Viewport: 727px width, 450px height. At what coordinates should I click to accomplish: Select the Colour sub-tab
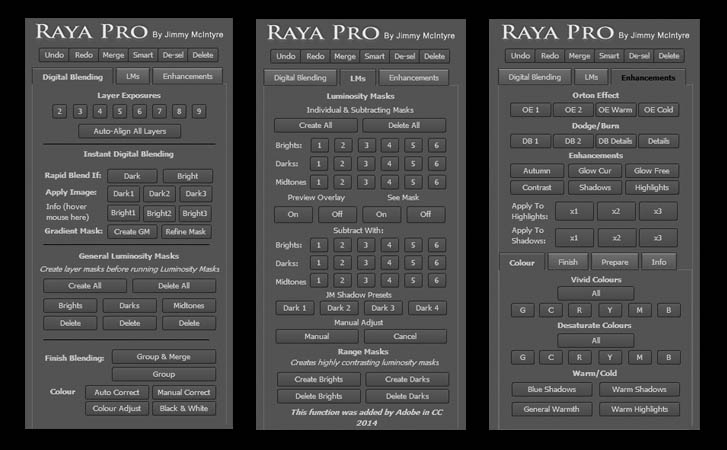tap(522, 263)
